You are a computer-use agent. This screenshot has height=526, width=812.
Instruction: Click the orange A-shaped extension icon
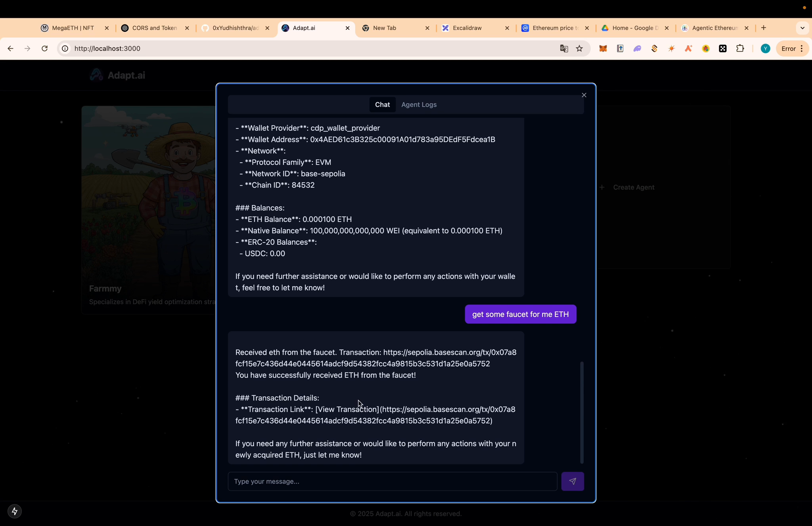coord(688,48)
